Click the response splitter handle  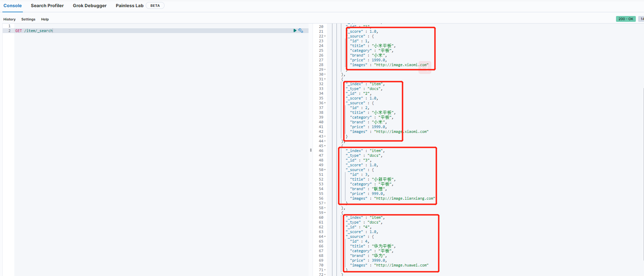click(311, 150)
